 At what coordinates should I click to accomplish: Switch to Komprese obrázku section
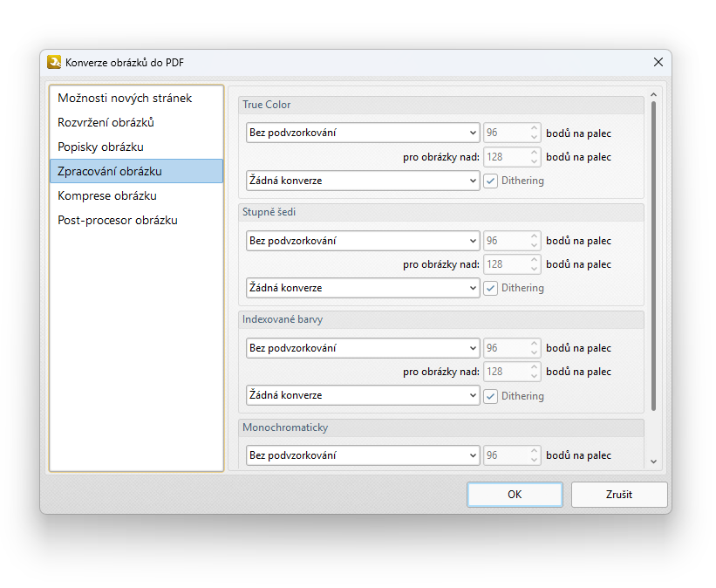pos(136,195)
